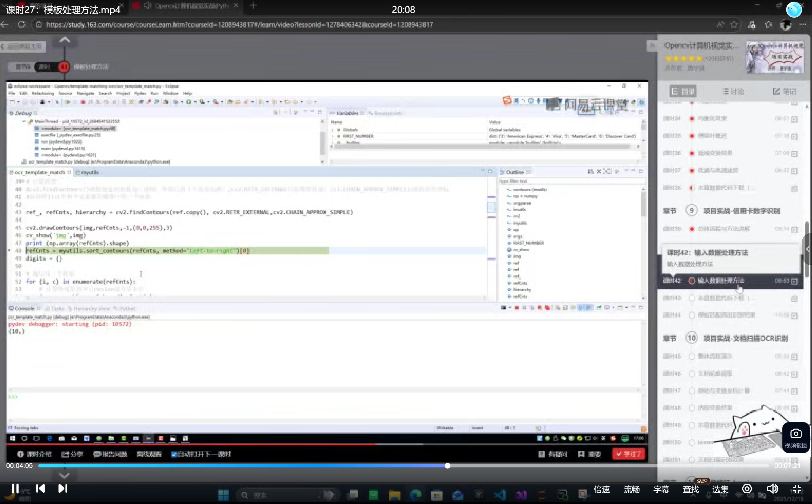Open Visual Studio from the Windows taskbar

[x=521, y=495]
